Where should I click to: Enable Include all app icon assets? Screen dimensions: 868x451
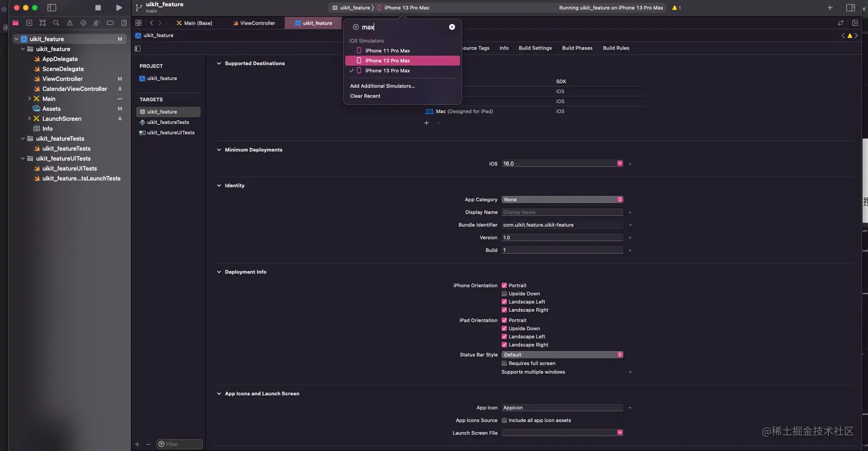pos(504,421)
